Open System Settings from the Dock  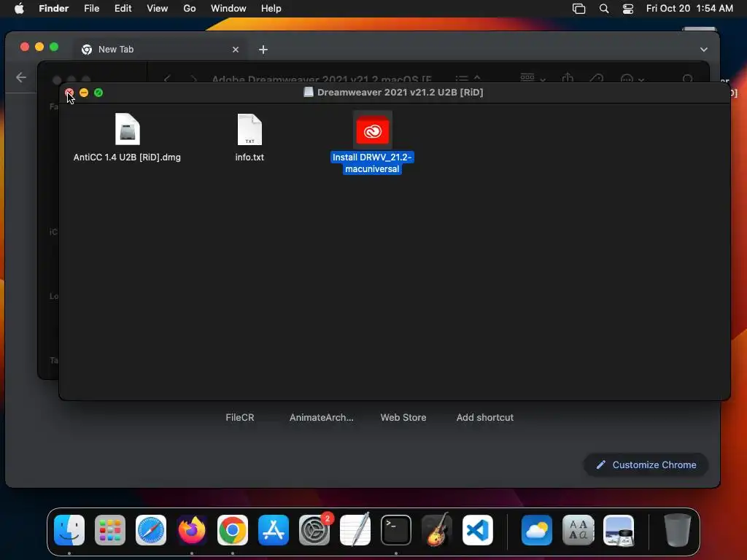(314, 530)
